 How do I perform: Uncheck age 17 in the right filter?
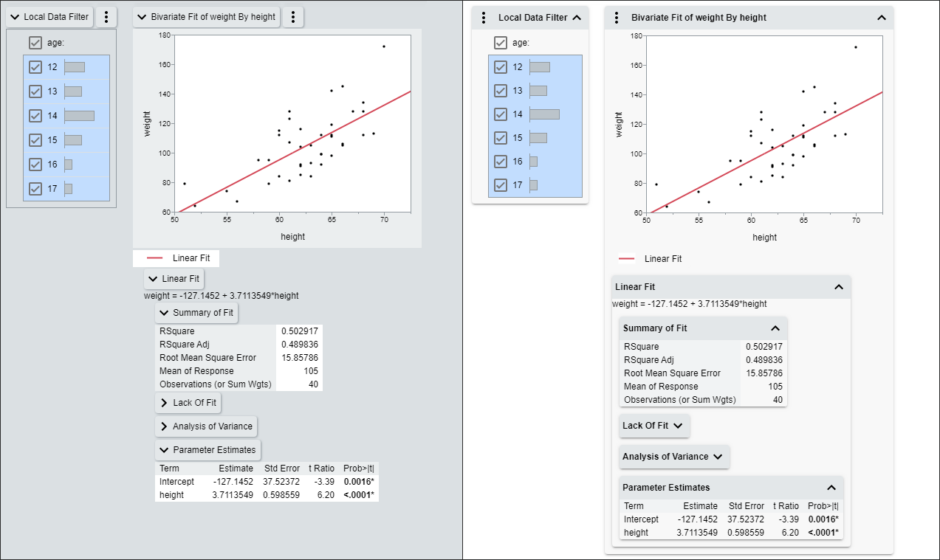(x=501, y=185)
